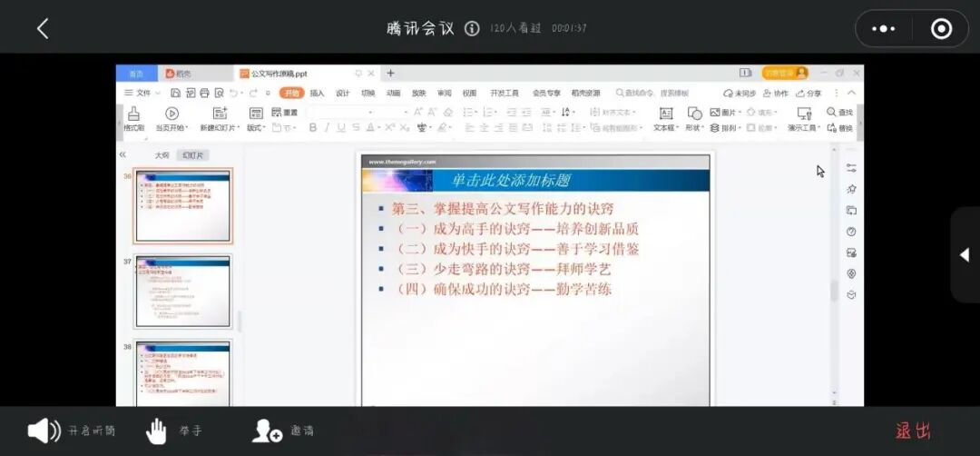Open the meeting info circle icon
Image resolution: width=980 pixels, height=456 pixels.
[472, 28]
